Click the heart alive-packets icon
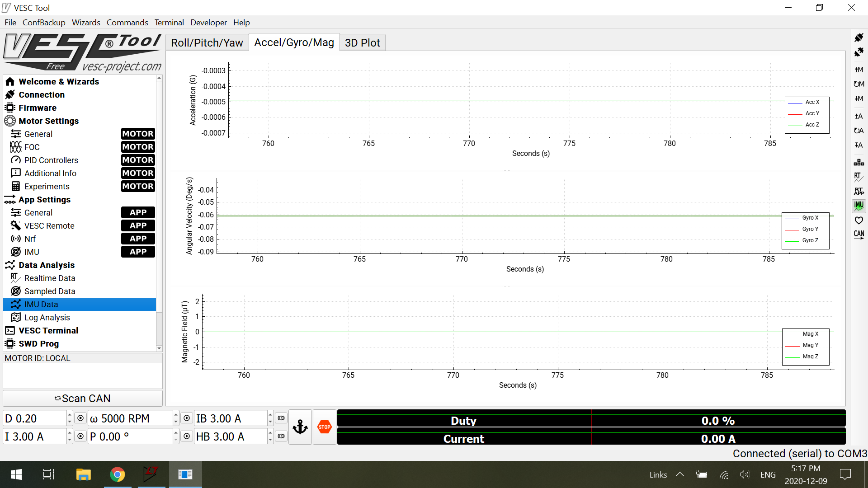This screenshot has width=868, height=488. tap(859, 221)
